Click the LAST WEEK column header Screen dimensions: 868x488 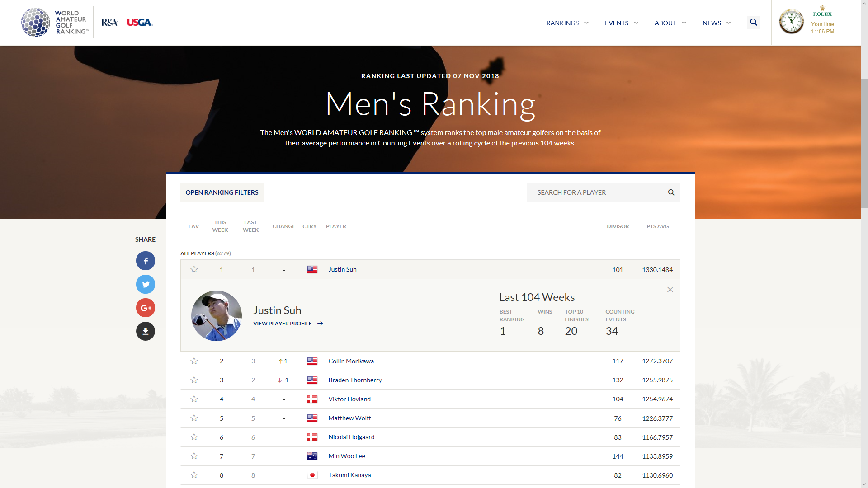coord(250,226)
